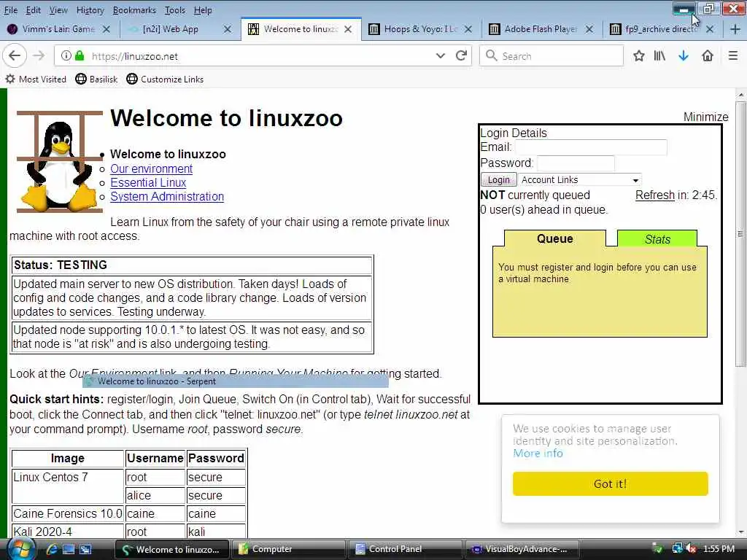Viewport: 747px width, 560px height.
Task: Expand the address bar history dropdown
Action: click(441, 55)
